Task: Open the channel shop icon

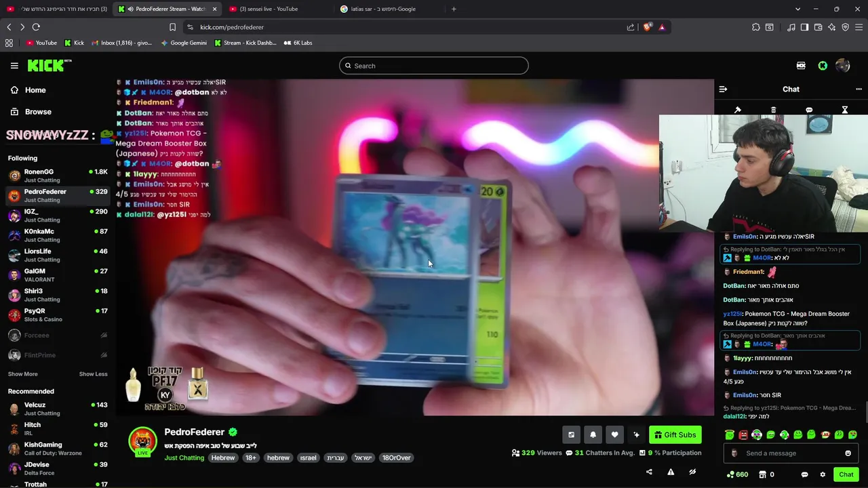Action: [762, 474]
